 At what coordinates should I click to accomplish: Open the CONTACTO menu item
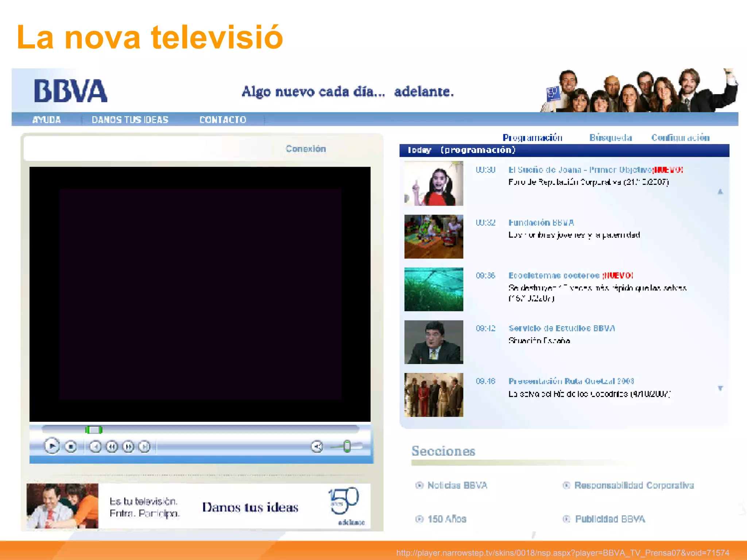click(x=222, y=120)
